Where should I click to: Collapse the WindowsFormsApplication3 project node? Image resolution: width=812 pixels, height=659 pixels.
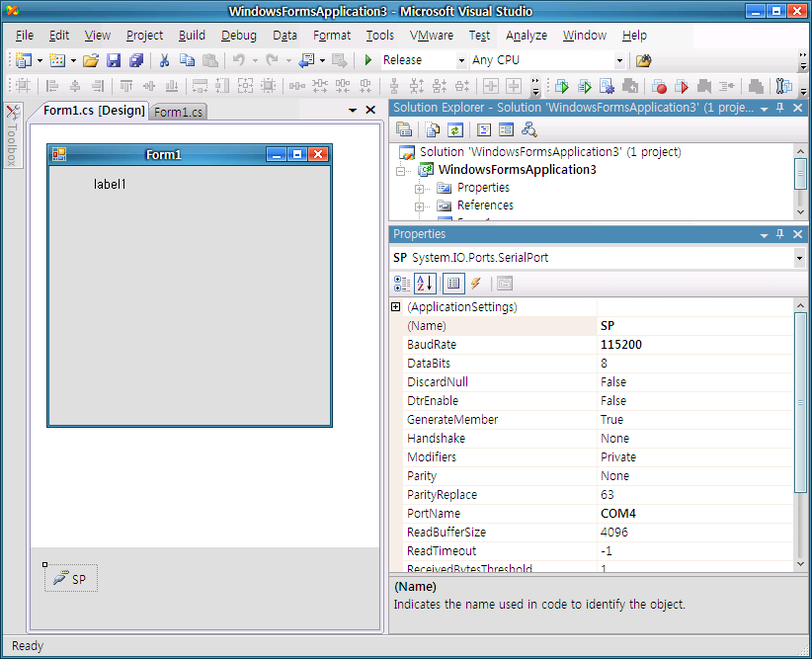(400, 171)
